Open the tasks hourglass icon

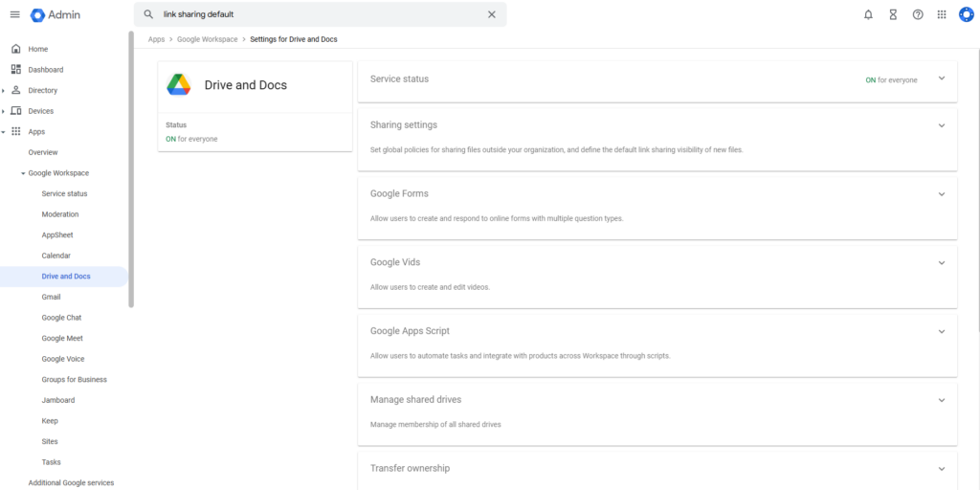[893, 14]
